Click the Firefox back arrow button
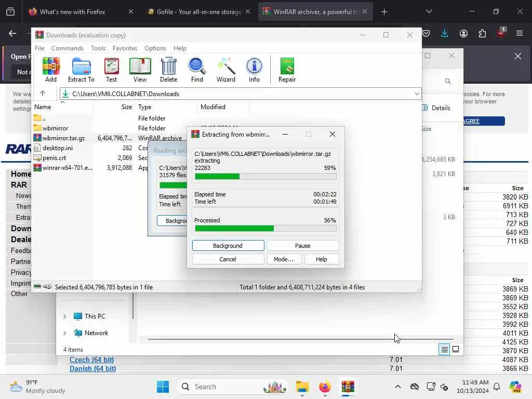 (12, 33)
